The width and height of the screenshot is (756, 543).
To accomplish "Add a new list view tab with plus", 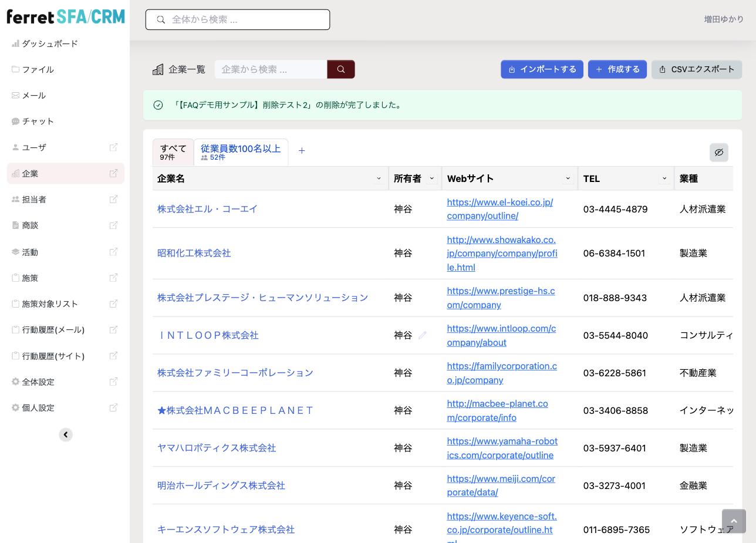I will (302, 151).
